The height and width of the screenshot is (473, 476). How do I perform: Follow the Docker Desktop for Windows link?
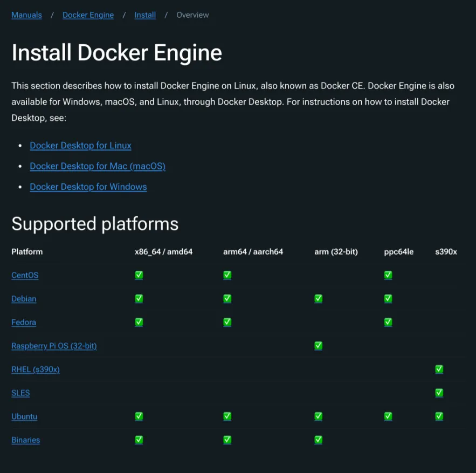tap(88, 187)
